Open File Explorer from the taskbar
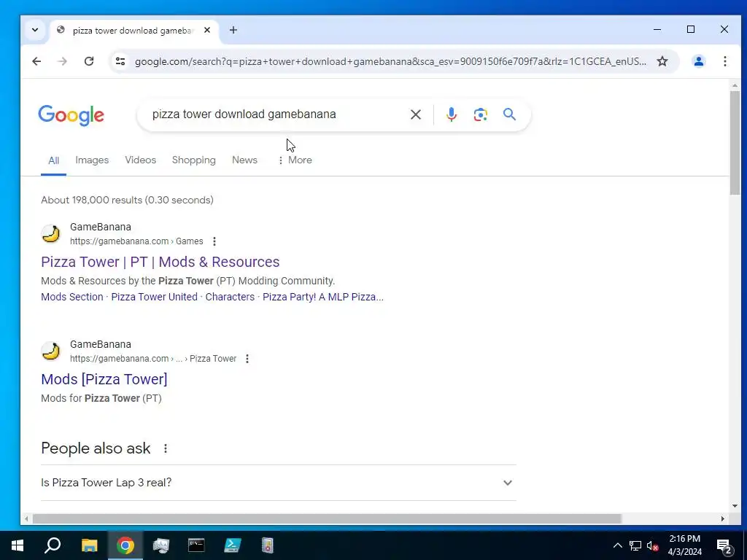The width and height of the screenshot is (747, 560). 89,545
